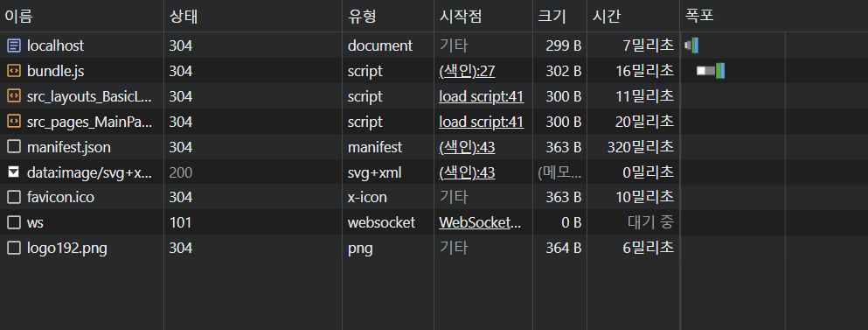The height and width of the screenshot is (330, 868).
Task: Click the websocket type cell
Action: 381,222
